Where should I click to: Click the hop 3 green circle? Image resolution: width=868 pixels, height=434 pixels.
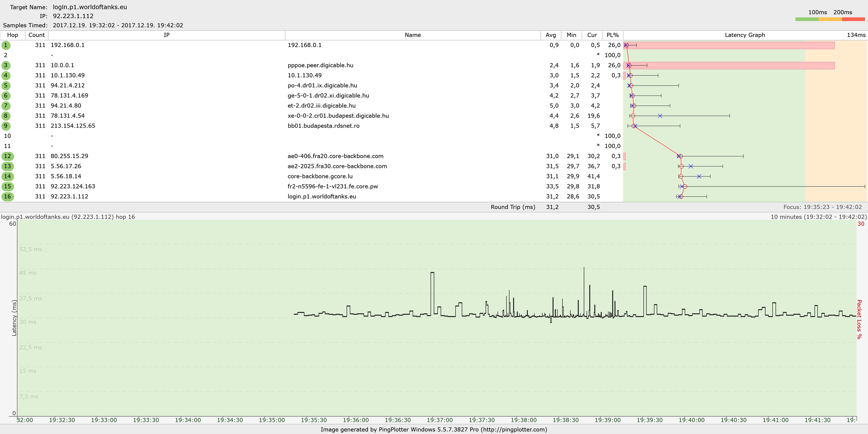pyautogui.click(x=6, y=65)
